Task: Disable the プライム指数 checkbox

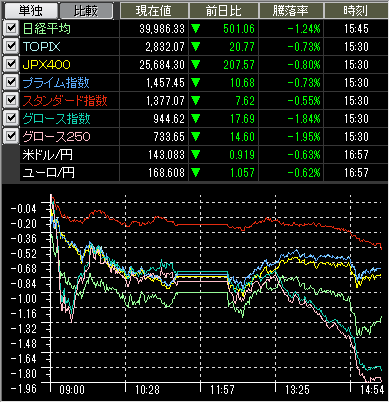Action: [x=11, y=82]
